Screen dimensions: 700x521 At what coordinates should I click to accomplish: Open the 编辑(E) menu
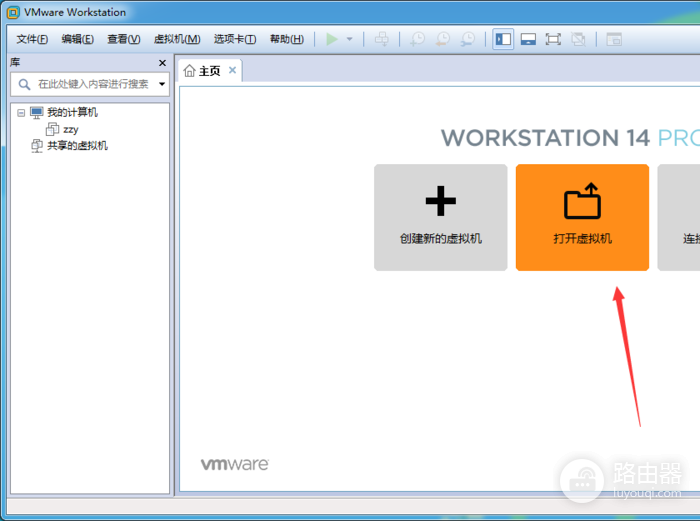(78, 39)
